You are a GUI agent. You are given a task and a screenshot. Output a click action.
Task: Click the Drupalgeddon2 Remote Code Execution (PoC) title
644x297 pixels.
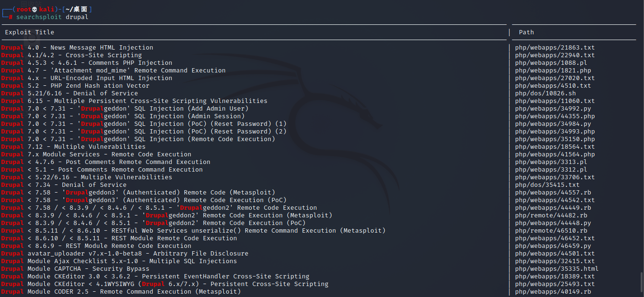(153, 223)
